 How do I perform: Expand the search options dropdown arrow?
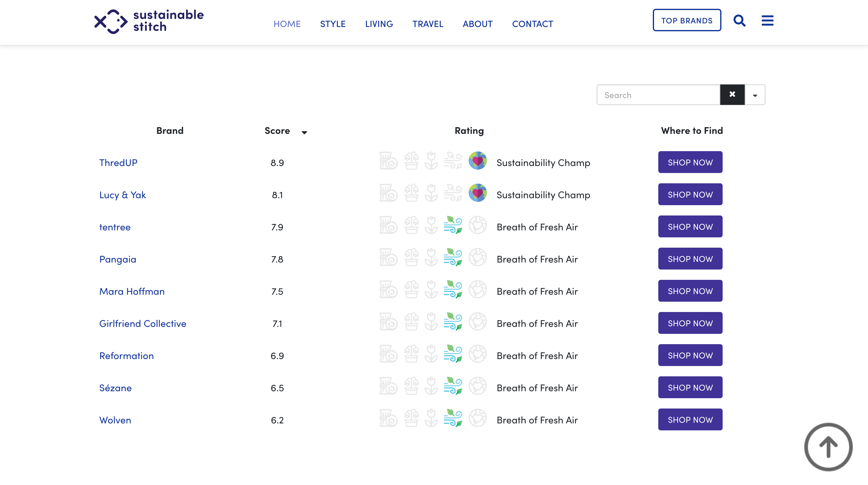point(755,95)
